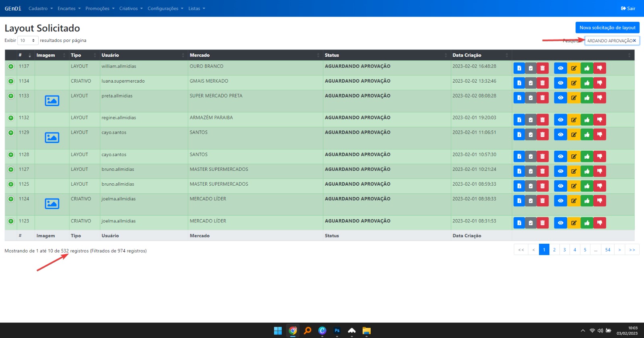Click the trash delete icon for row 1137
The image size is (644, 338).
click(542, 68)
